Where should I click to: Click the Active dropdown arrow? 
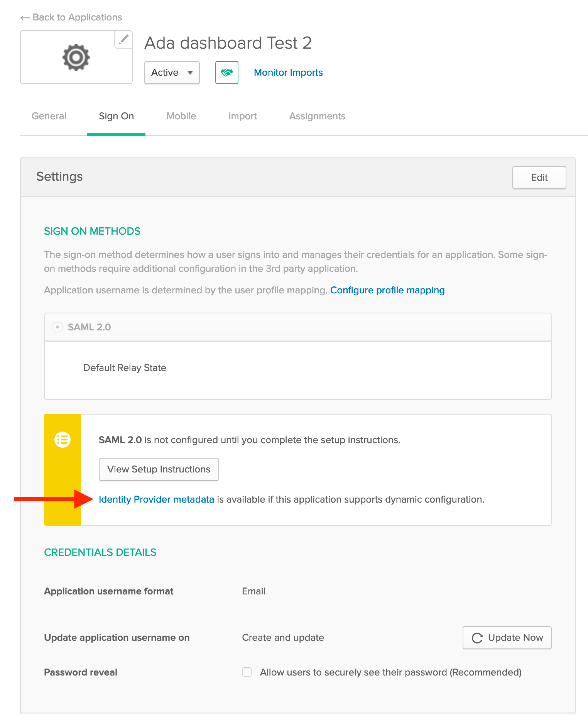[x=190, y=73]
